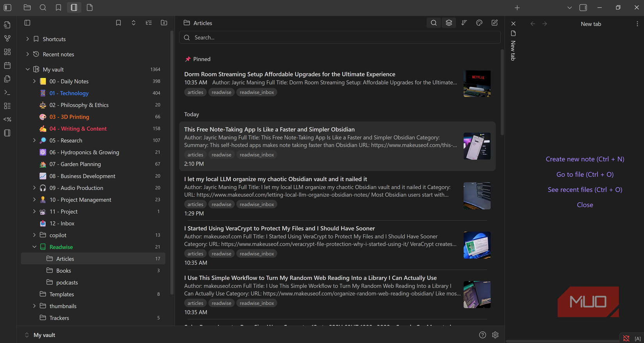The width and height of the screenshot is (644, 343).
Task: Click the Close link in New tab
Action: pyautogui.click(x=585, y=205)
